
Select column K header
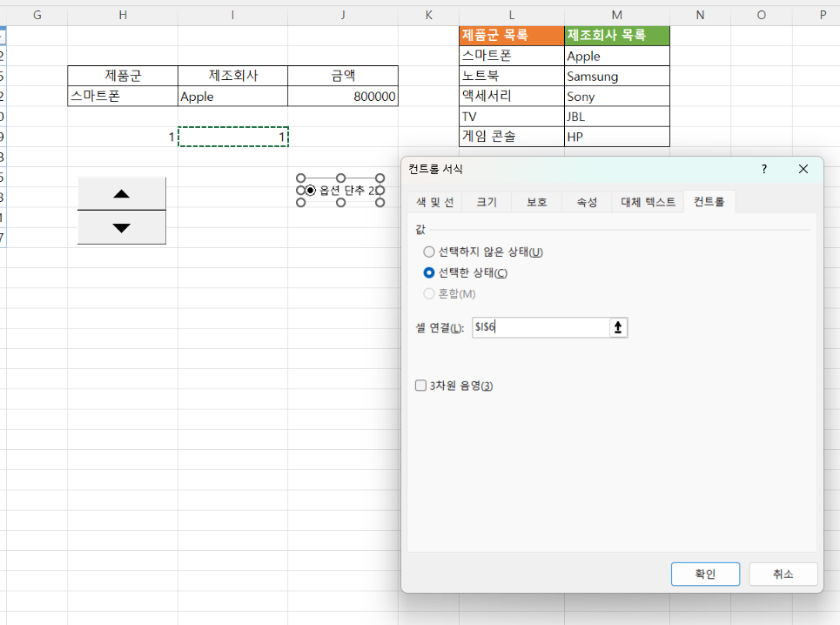tap(428, 15)
